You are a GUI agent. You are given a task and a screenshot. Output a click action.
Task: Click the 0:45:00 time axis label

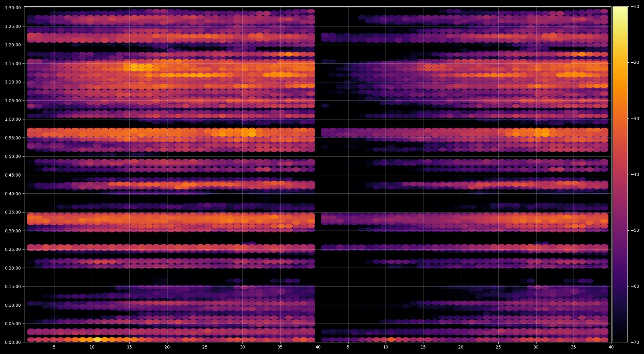point(13,175)
